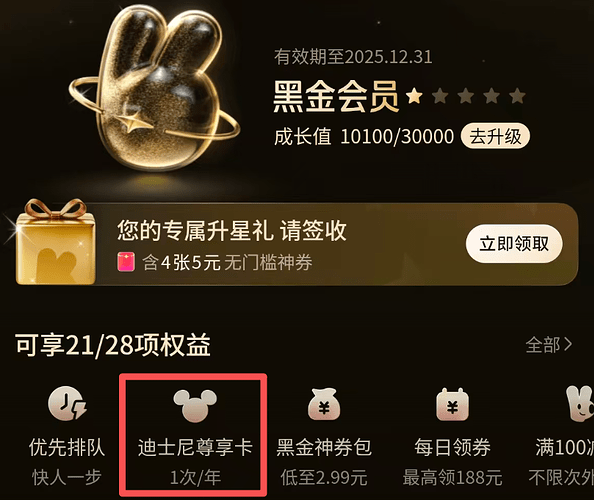Image resolution: width=594 pixels, height=500 pixels.
Task: Claim reward with 立即领取 button
Action: pos(514,244)
